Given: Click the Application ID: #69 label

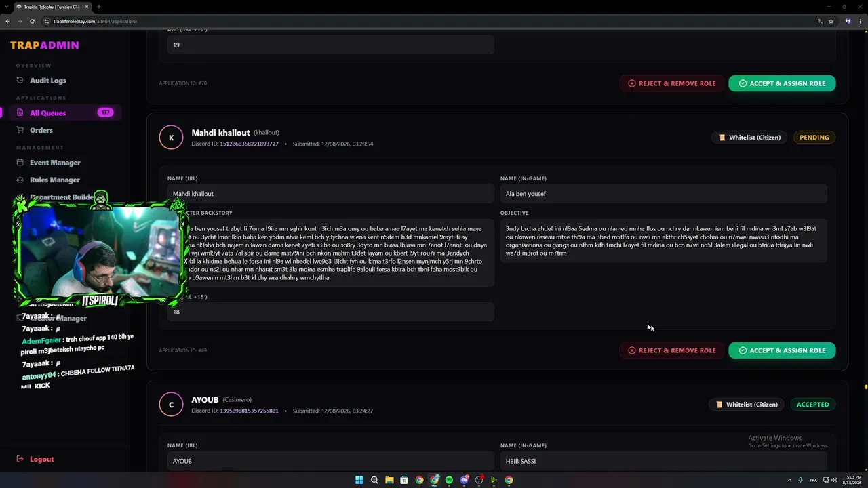Looking at the screenshot, I should pos(183,350).
